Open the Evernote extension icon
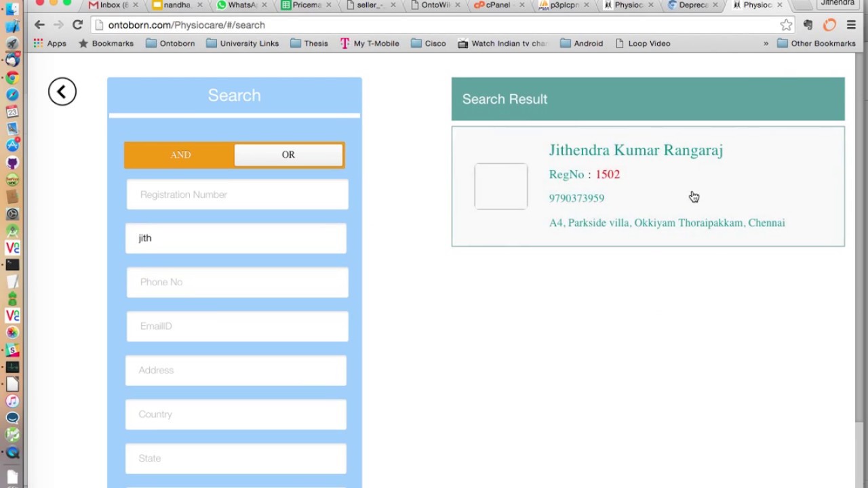Image resolution: width=868 pixels, height=488 pixels. click(808, 25)
